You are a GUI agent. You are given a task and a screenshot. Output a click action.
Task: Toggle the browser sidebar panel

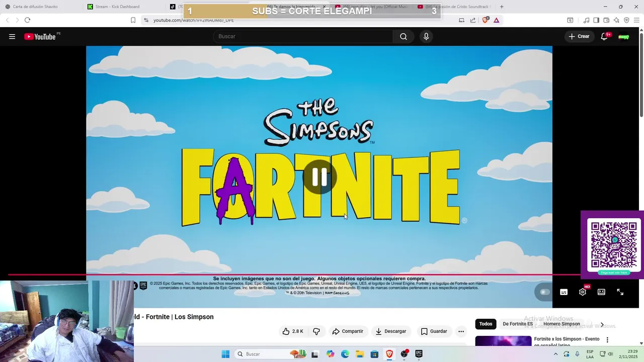(x=596, y=20)
